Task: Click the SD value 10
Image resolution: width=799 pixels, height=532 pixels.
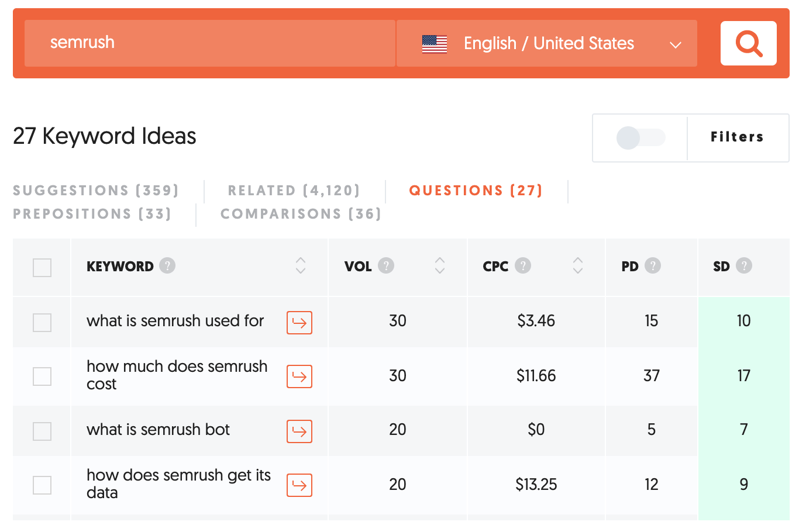Action: click(744, 321)
